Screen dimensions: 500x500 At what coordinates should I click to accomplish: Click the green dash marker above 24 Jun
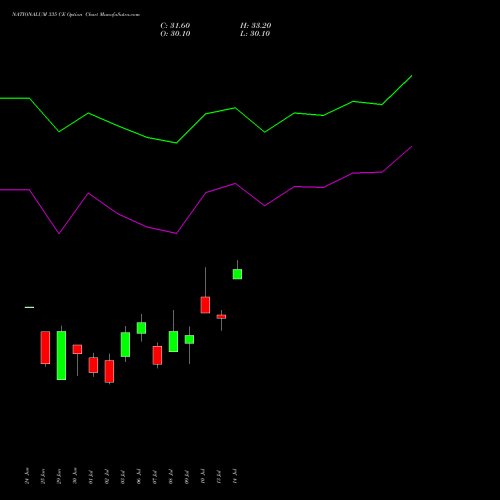click(x=29, y=307)
